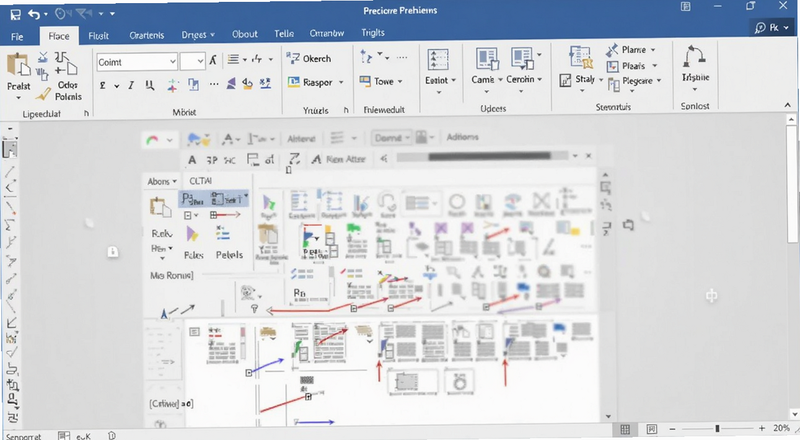Click the Pelełs label in inner panel
The width and height of the screenshot is (800, 440).
coord(229,254)
